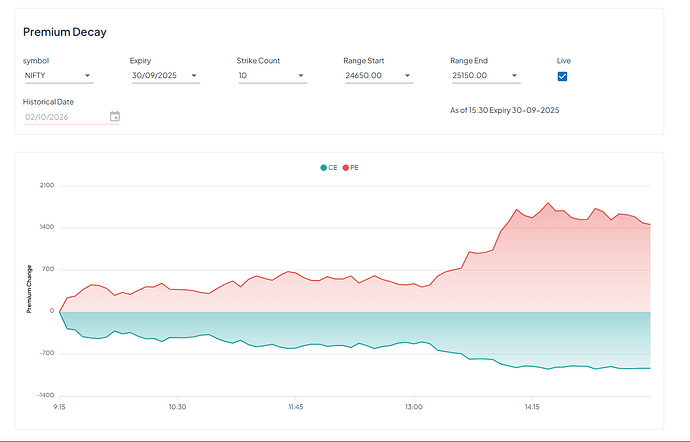Click the 2100 y-axis value label
This screenshot has width=690, height=442.
[x=47, y=186]
